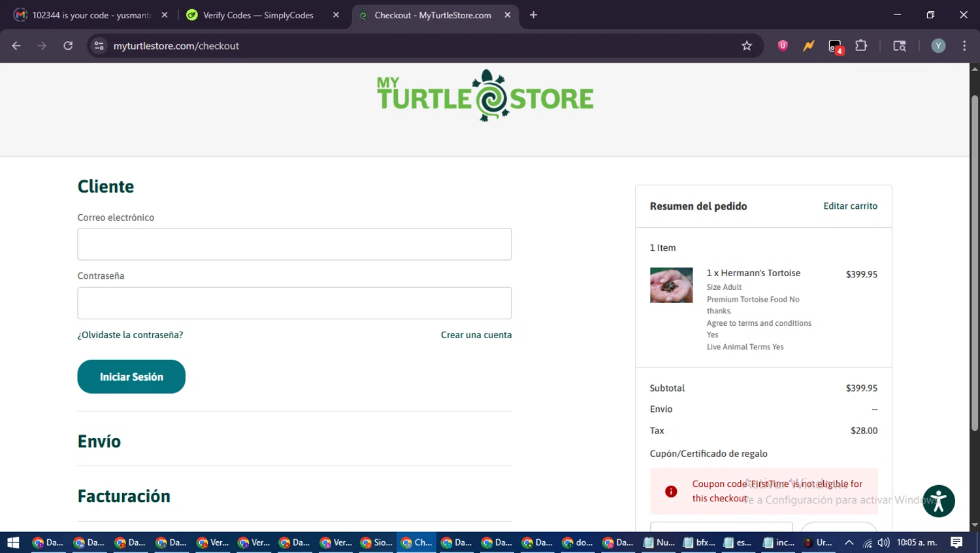Close the Checkout tab
The height and width of the screenshot is (553, 980).
click(508, 15)
